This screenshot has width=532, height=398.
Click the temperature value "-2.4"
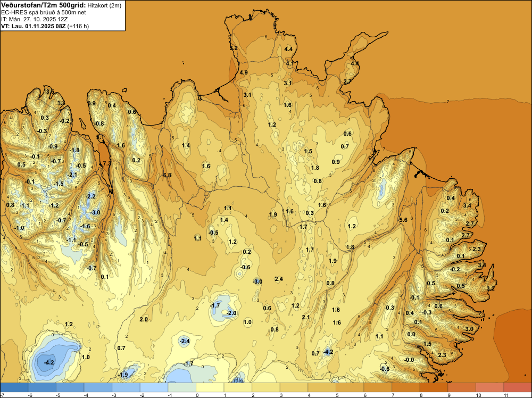pos(184,341)
